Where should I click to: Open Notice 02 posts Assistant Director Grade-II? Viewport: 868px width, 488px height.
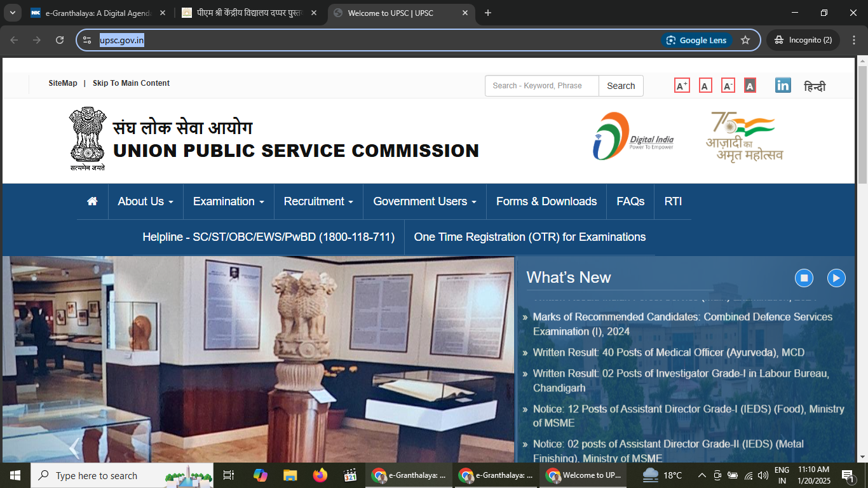(x=668, y=451)
